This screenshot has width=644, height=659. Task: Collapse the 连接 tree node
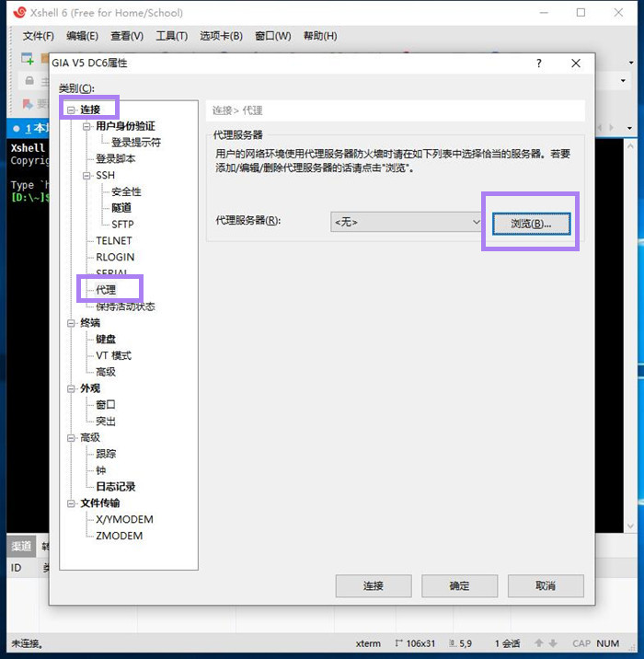(x=71, y=110)
